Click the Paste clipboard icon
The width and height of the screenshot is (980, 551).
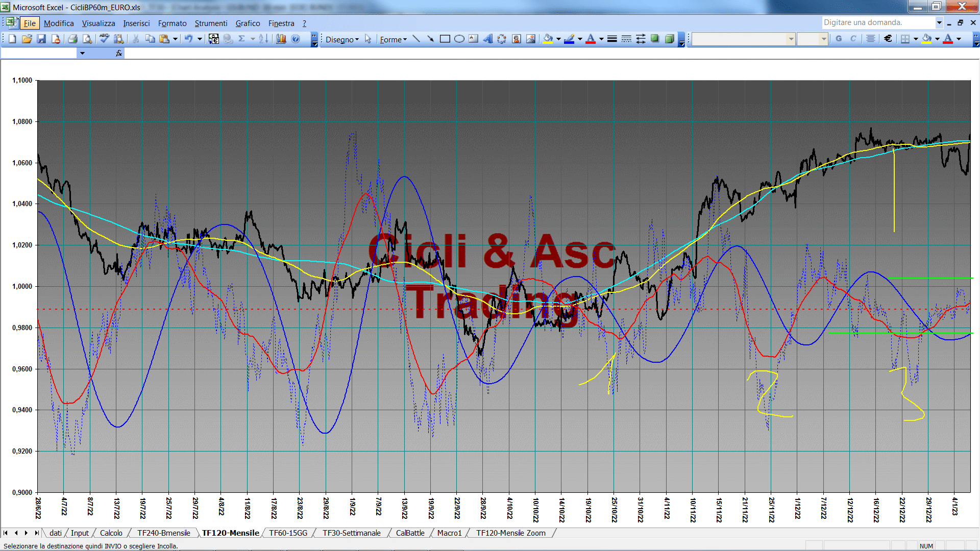pos(164,39)
